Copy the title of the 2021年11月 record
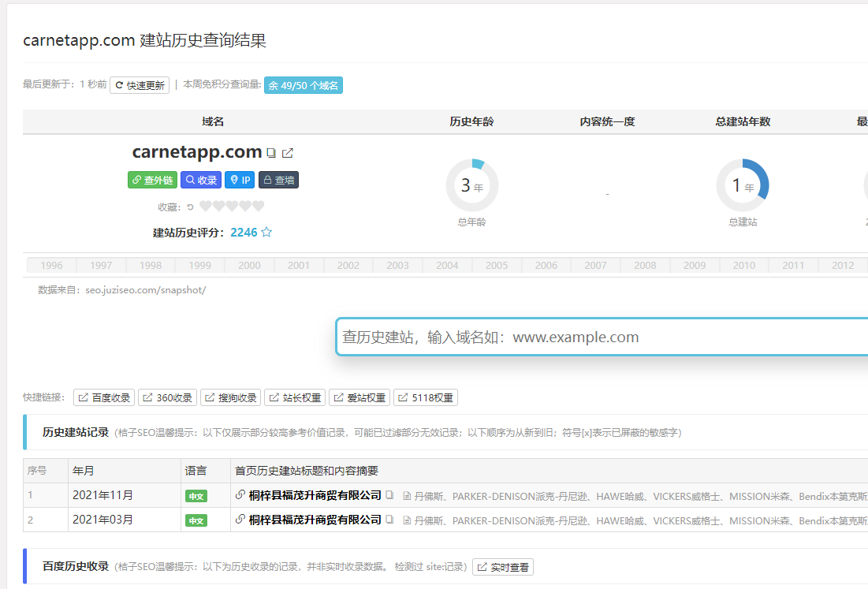Viewport: 868px width, 589px height. tap(389, 495)
